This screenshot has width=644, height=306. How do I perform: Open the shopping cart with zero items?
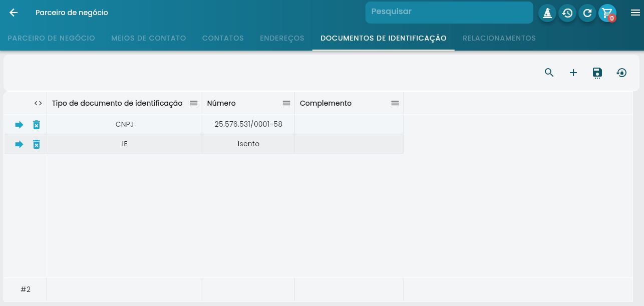coord(607,13)
